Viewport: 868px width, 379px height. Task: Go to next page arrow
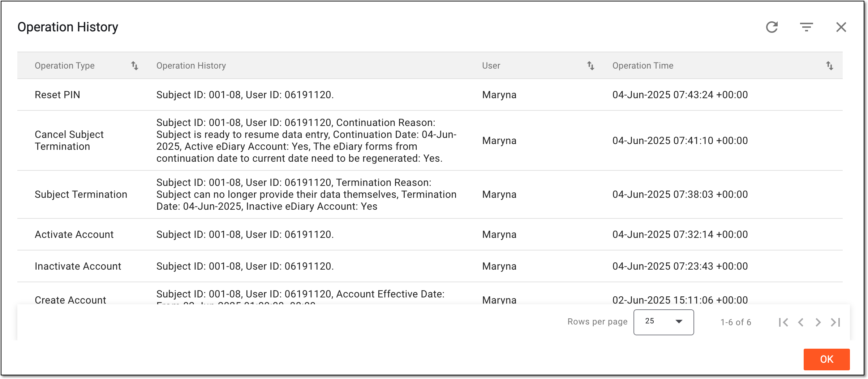(818, 322)
